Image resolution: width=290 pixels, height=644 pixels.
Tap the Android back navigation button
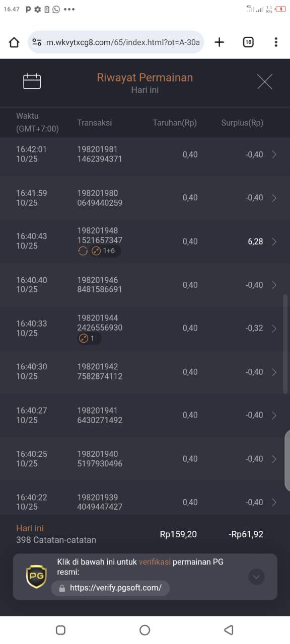pyautogui.click(x=229, y=630)
